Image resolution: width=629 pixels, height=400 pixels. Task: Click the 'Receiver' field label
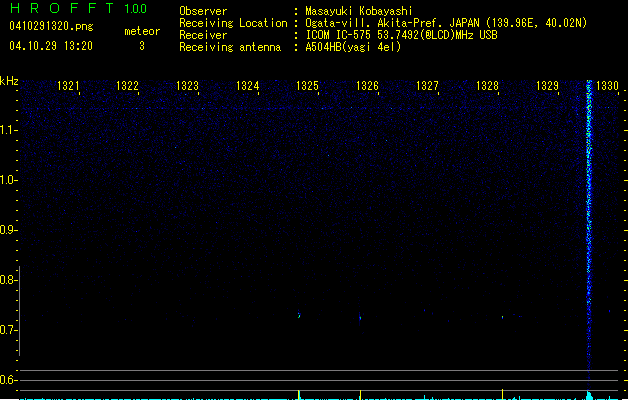coord(203,35)
